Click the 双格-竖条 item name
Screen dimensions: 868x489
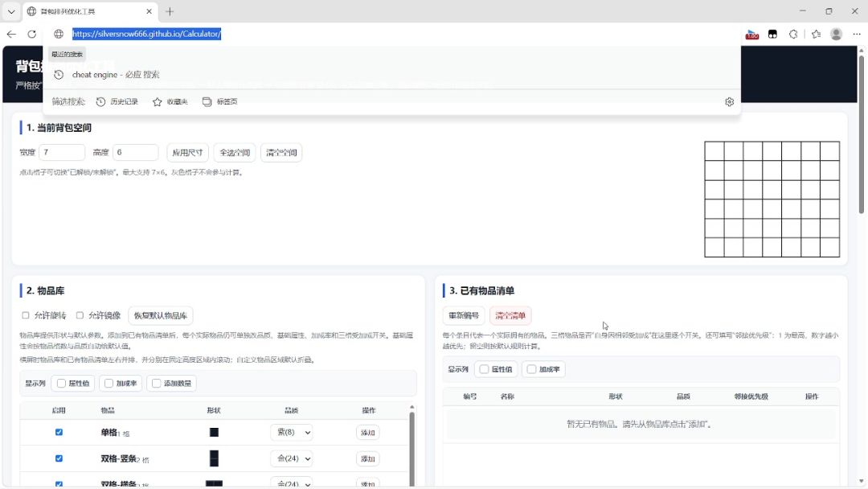coord(118,458)
